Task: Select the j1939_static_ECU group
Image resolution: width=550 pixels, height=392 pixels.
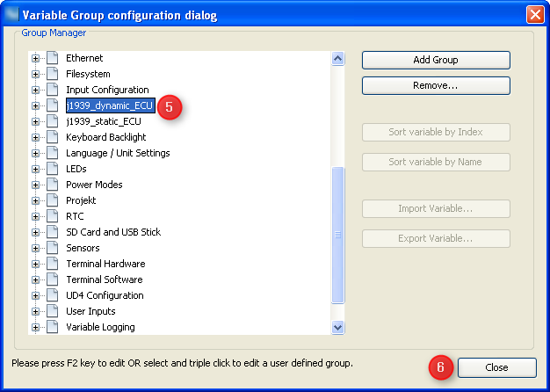Action: [x=103, y=121]
